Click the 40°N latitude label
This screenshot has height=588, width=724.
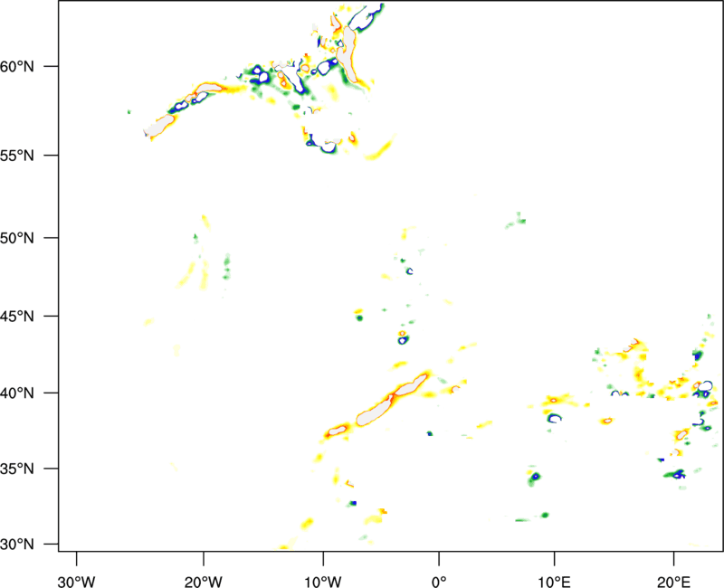pyautogui.click(x=17, y=394)
